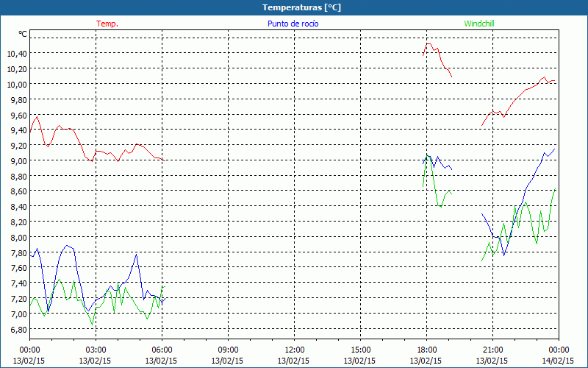The width and height of the screenshot is (588, 368).
Task: Click the '°C' axis unit label
Action: (x=23, y=34)
